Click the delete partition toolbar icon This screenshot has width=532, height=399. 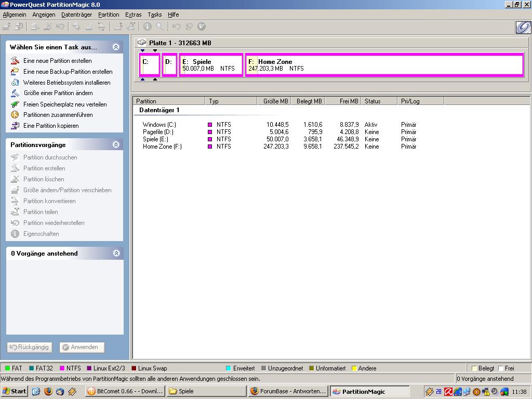tap(48, 26)
